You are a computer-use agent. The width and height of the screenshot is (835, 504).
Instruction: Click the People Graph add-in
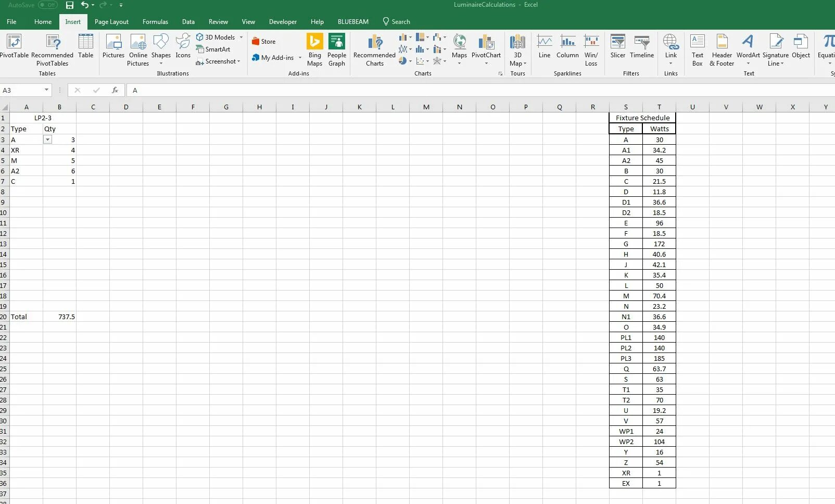(337, 50)
